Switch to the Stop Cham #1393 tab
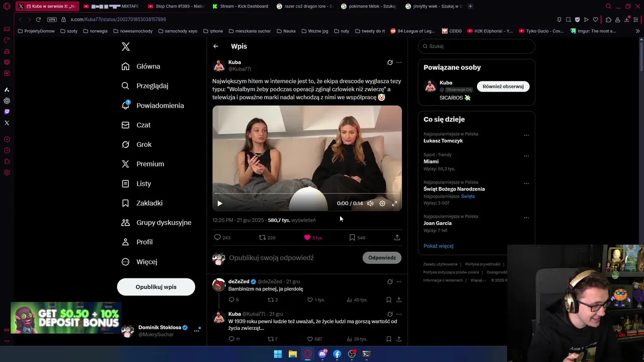This screenshot has height=362, width=644. [x=176, y=7]
